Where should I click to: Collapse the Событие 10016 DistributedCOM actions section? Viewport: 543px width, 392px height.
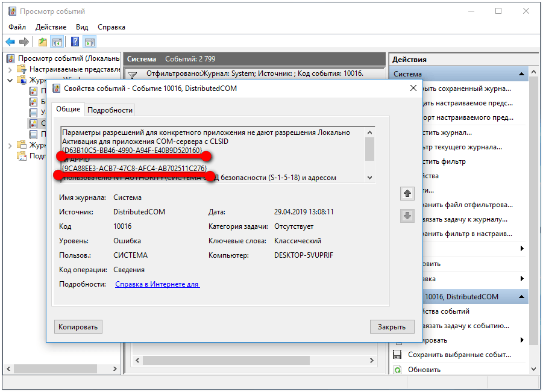tap(521, 297)
